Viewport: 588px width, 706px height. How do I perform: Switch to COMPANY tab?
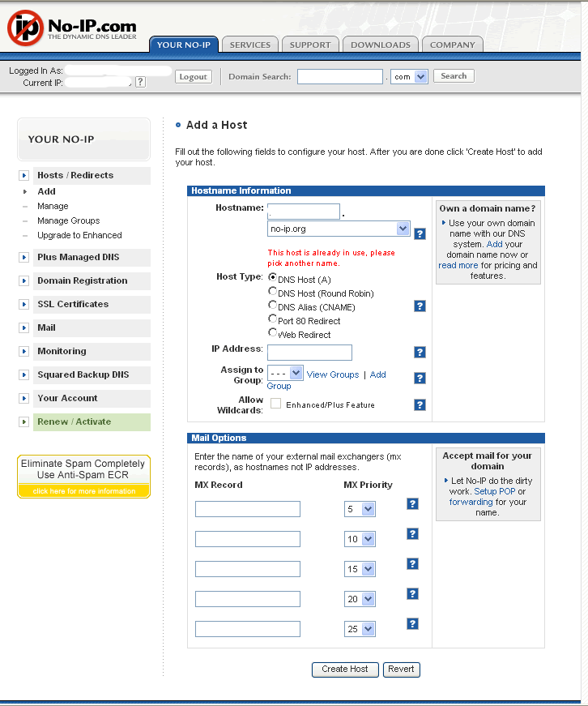coord(453,45)
